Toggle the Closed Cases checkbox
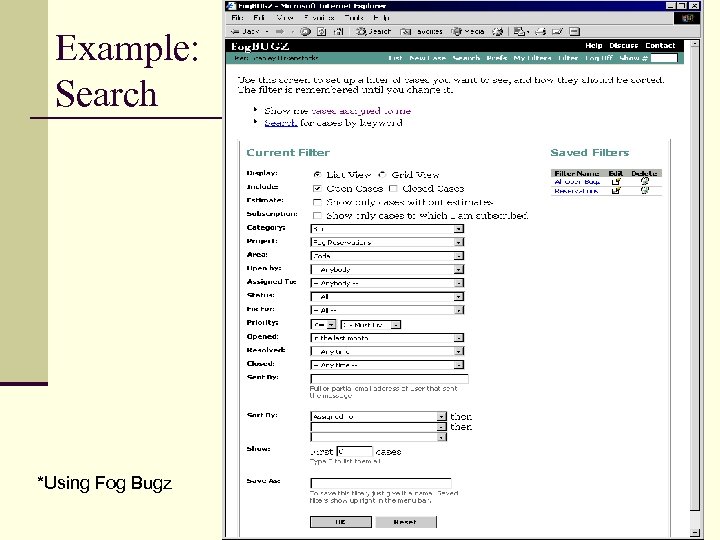 (393, 188)
